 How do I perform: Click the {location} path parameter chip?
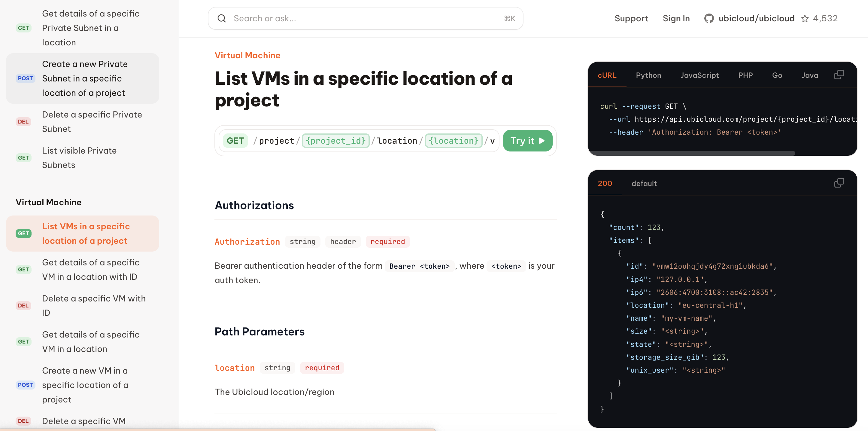(x=453, y=141)
